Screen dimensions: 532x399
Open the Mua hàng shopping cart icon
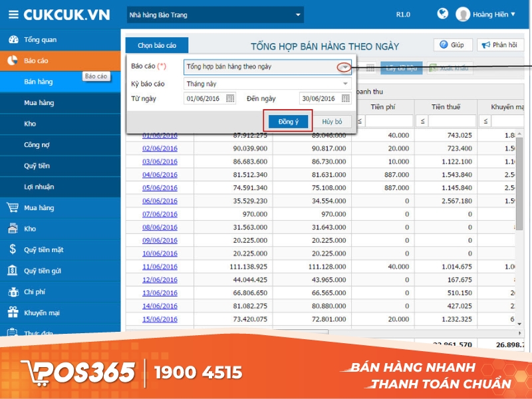pos(13,207)
